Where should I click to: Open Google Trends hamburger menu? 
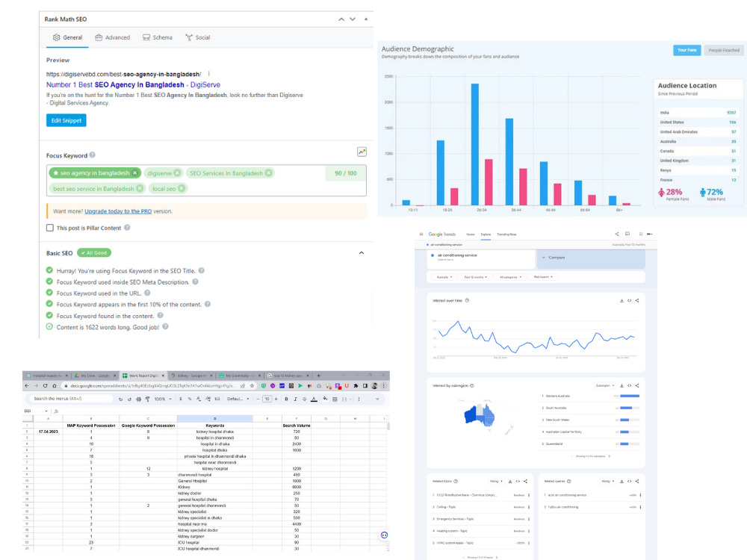coord(421,234)
